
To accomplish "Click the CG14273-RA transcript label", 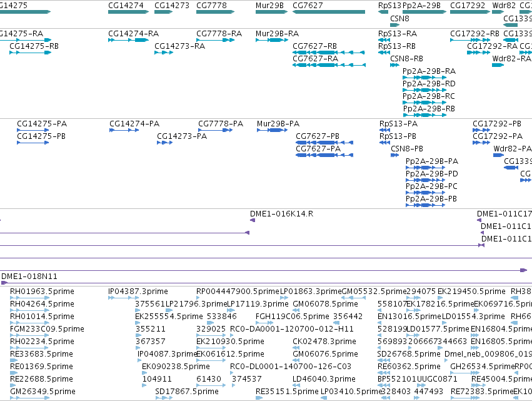I will coord(179,46).
